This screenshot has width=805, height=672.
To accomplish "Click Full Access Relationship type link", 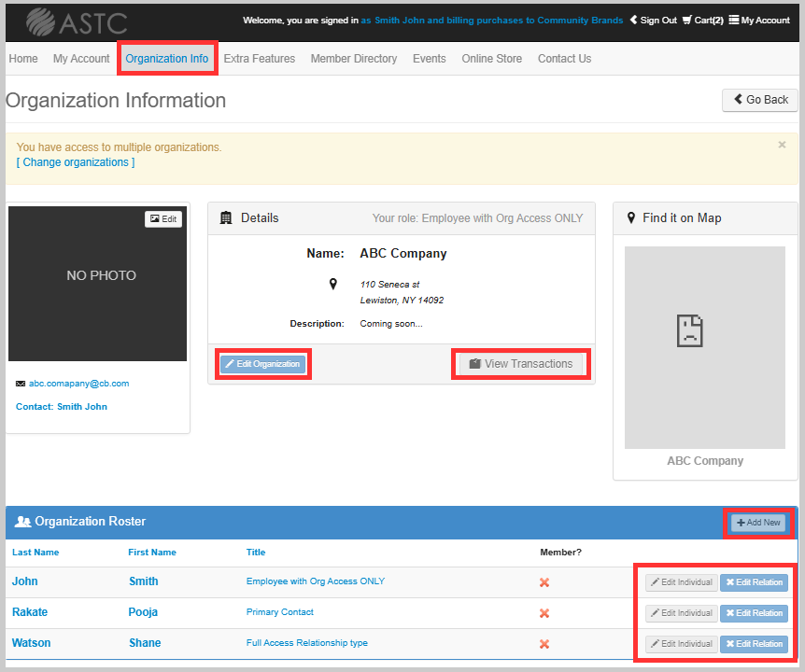I will pos(307,643).
